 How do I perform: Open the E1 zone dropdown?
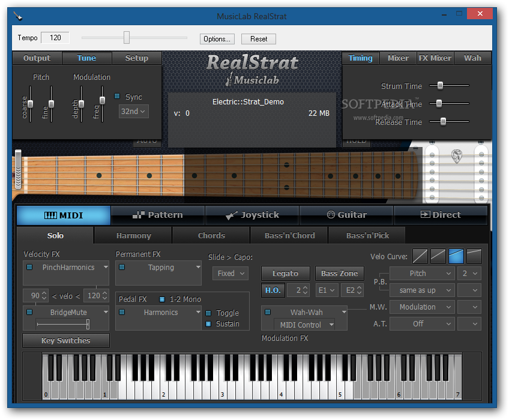tap(327, 290)
